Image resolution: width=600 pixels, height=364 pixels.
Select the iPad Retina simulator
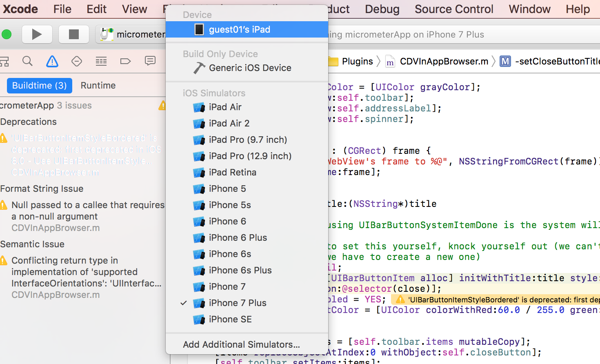point(247,172)
